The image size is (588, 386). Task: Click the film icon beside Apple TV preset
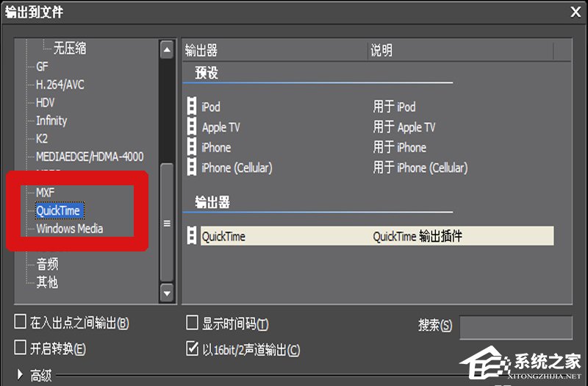(192, 126)
